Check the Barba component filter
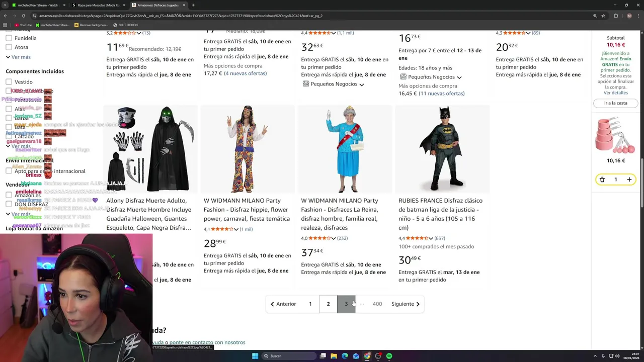 9,118
